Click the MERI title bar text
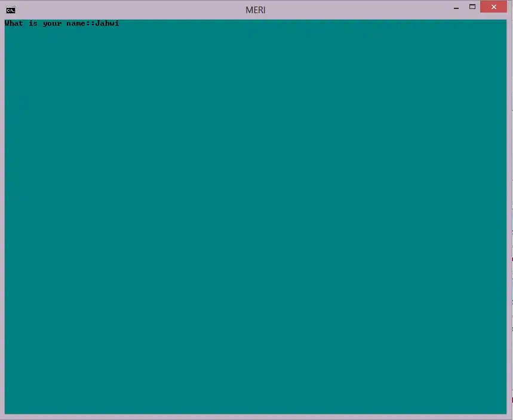The image size is (513, 420). 255,10
